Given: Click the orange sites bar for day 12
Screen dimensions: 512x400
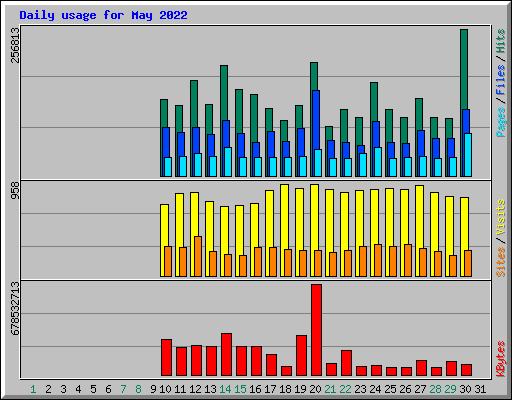Looking at the screenshot, I should [198, 256].
